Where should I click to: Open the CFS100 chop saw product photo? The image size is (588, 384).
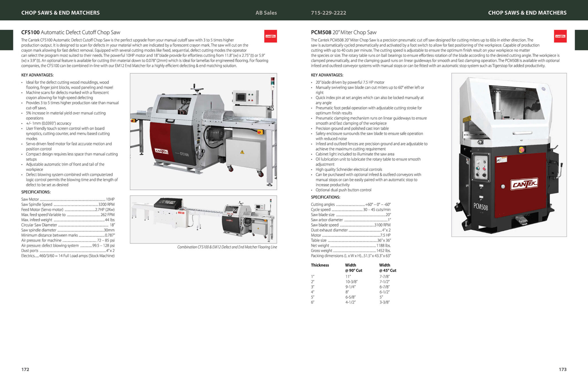[203, 131]
